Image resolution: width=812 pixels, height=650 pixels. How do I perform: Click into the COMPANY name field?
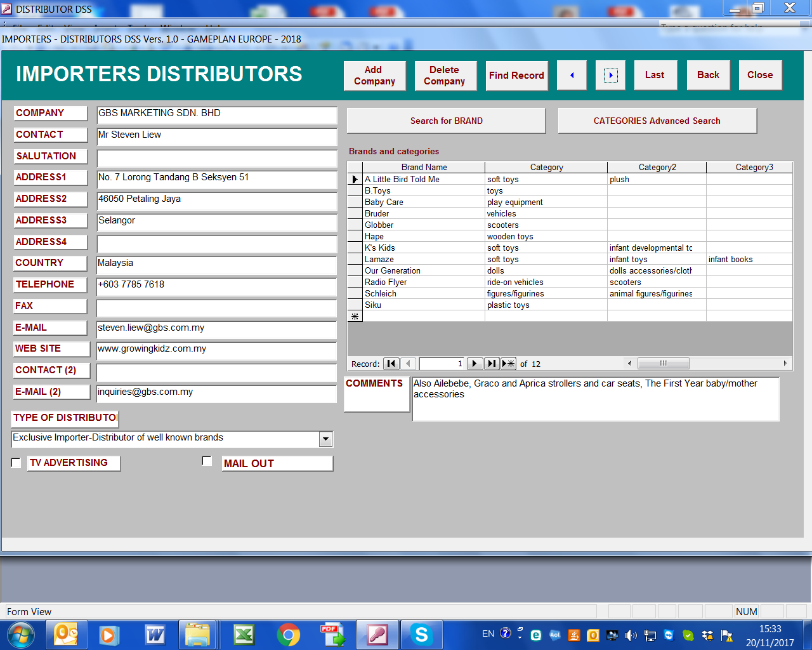[x=216, y=115]
